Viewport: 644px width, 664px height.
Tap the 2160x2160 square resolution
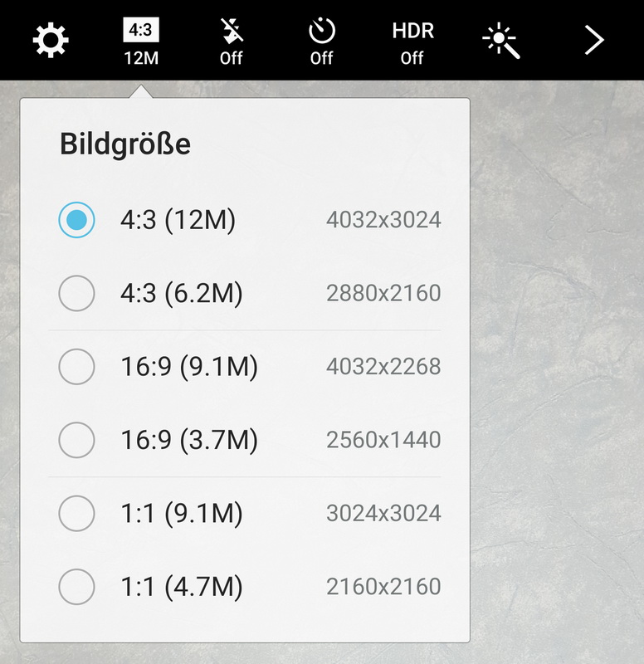383,587
